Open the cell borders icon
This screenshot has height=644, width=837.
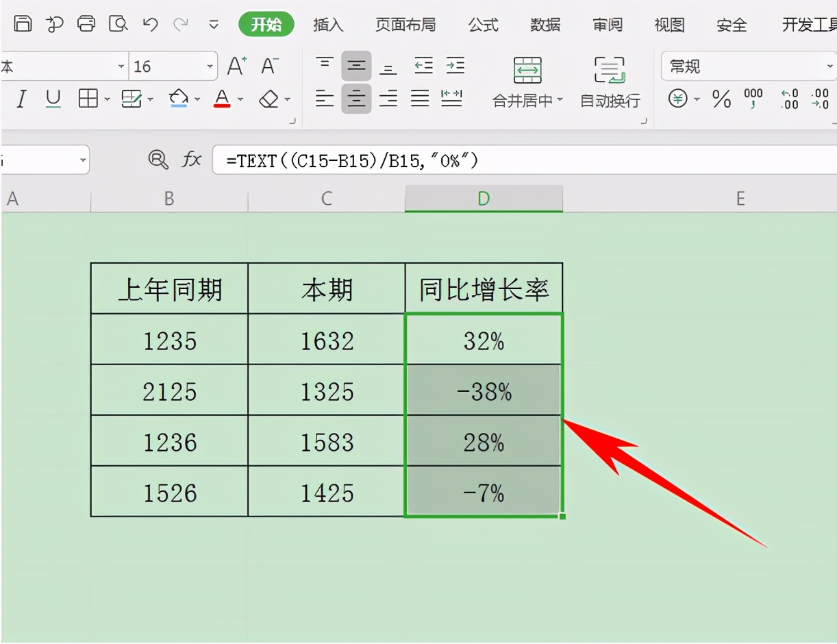(90, 99)
